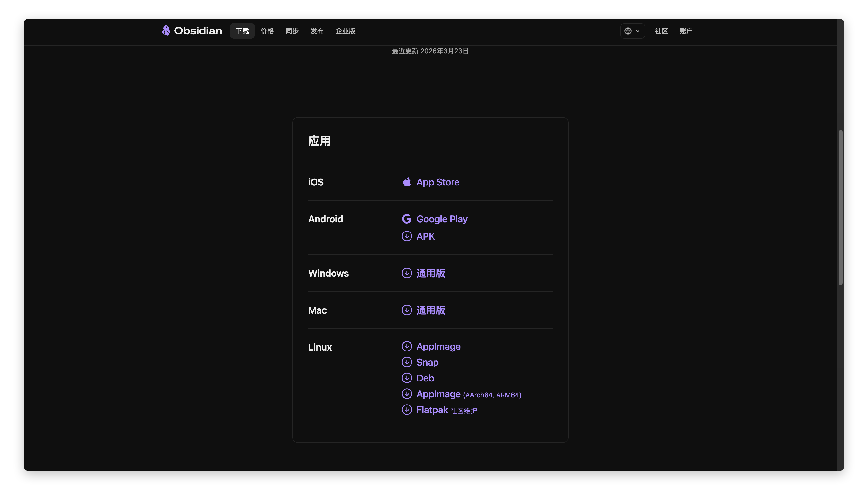Viewport: 868px width, 500px height.
Task: Click the download icon beside Flatpak
Action: click(x=407, y=410)
